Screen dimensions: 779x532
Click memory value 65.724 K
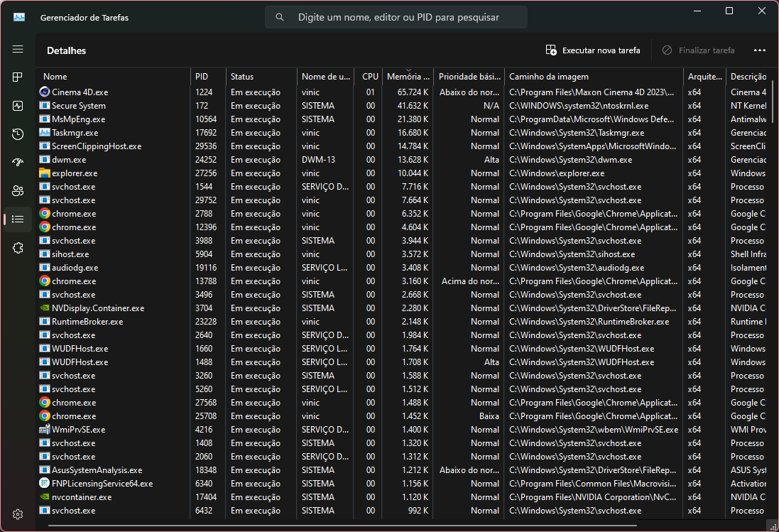[413, 92]
